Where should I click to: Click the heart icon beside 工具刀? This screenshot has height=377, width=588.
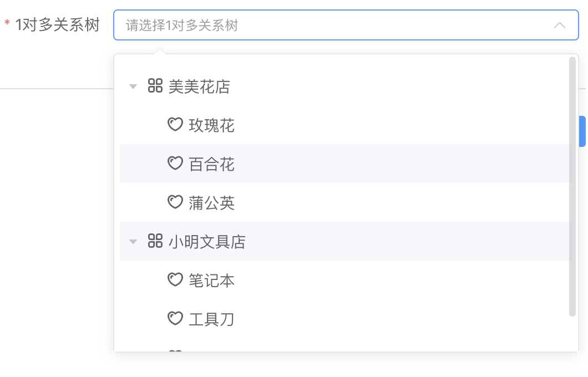point(175,319)
